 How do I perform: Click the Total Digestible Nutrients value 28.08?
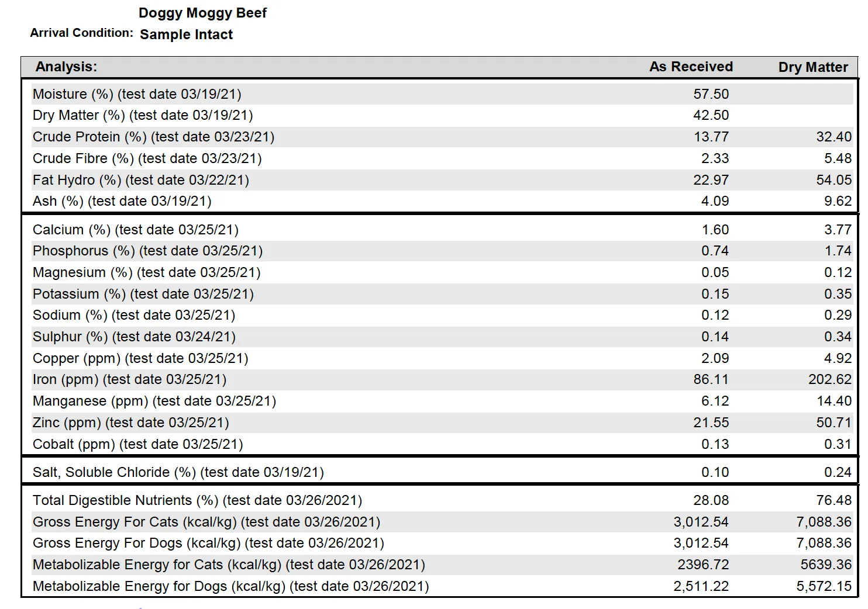pyautogui.click(x=711, y=500)
